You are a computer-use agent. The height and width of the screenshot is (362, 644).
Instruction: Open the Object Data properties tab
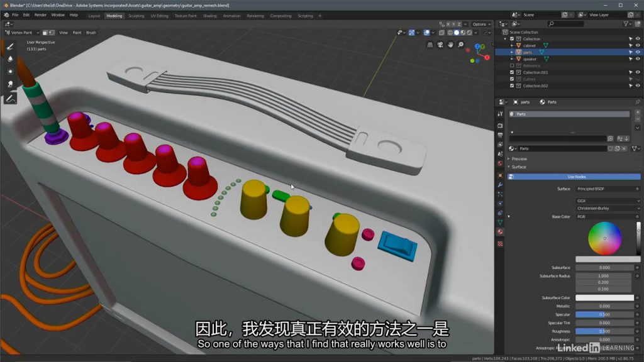click(x=500, y=222)
